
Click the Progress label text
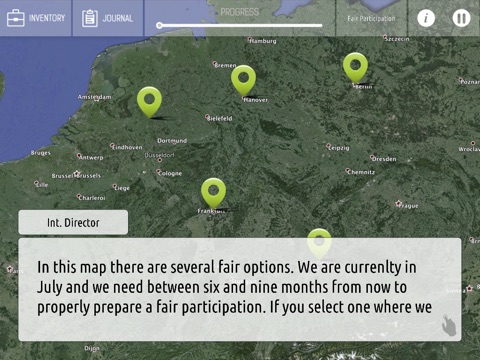click(x=240, y=12)
